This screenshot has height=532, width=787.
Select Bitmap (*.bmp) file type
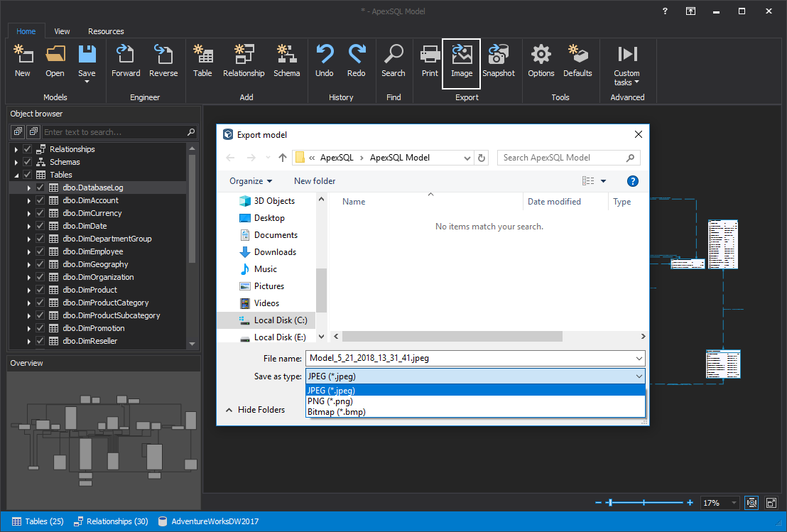(x=475, y=411)
